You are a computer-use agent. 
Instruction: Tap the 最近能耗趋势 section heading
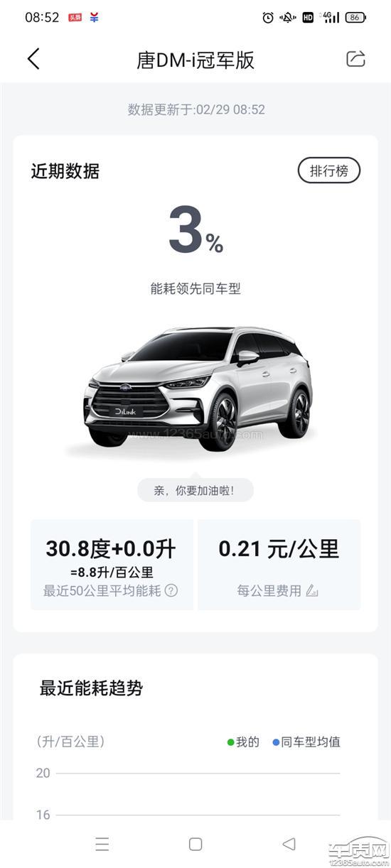(91, 688)
